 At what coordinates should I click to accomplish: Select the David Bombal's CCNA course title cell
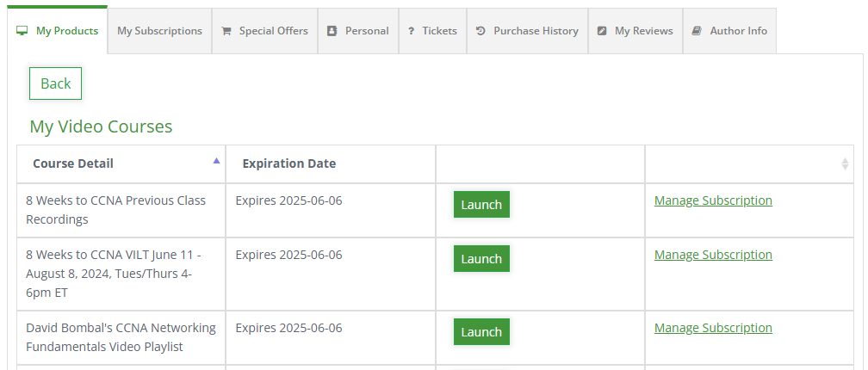pyautogui.click(x=121, y=337)
